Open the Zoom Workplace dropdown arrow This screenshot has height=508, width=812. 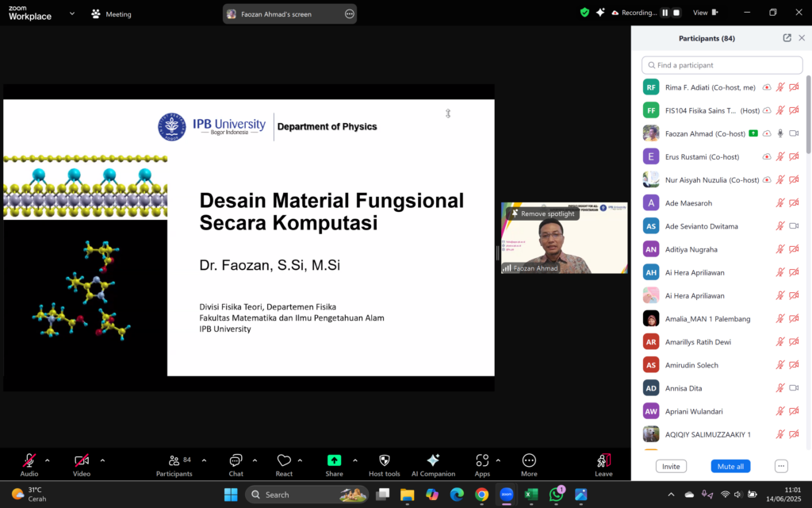pyautogui.click(x=72, y=13)
